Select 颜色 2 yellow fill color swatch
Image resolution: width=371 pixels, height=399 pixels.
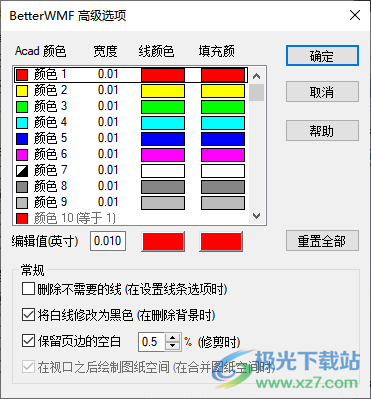point(223,91)
